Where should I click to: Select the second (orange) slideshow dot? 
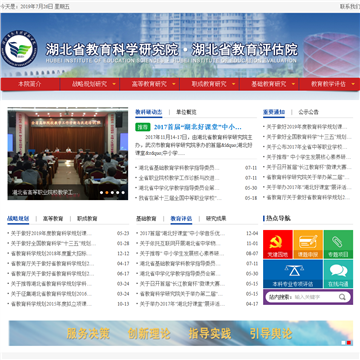[x=107, y=192]
